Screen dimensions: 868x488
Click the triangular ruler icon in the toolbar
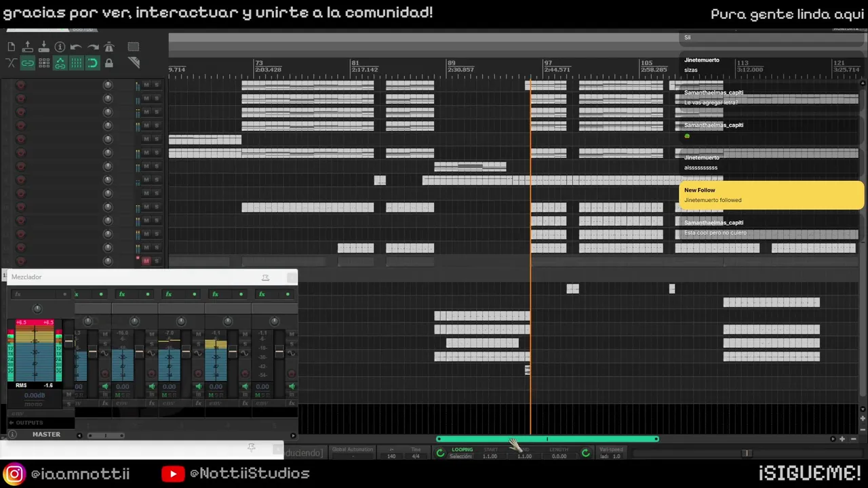point(134,63)
